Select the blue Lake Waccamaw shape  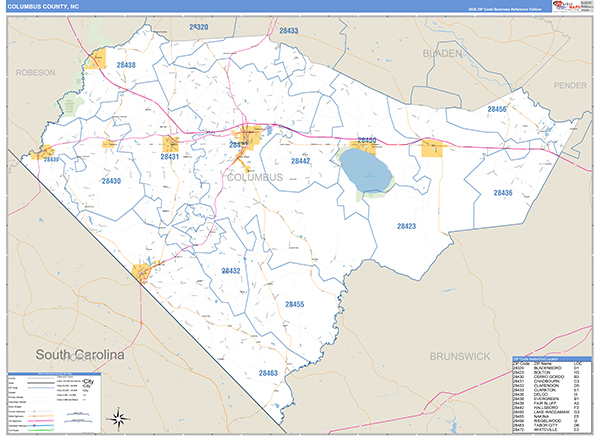tap(365, 170)
